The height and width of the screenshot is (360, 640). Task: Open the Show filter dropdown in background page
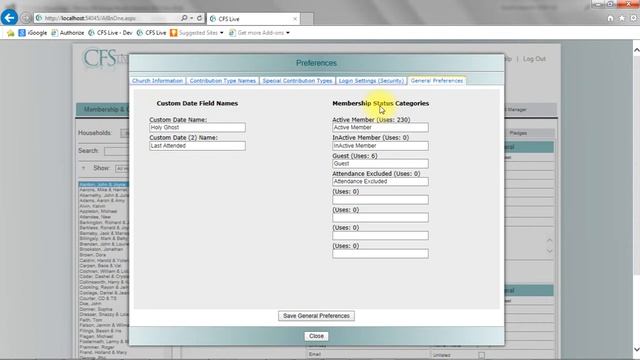coord(122,169)
